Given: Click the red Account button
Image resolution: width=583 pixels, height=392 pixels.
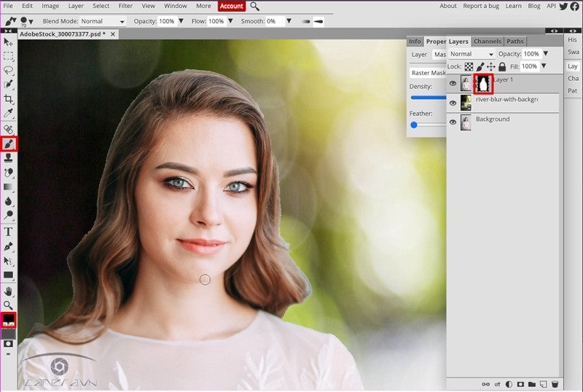Looking at the screenshot, I should click(231, 6).
